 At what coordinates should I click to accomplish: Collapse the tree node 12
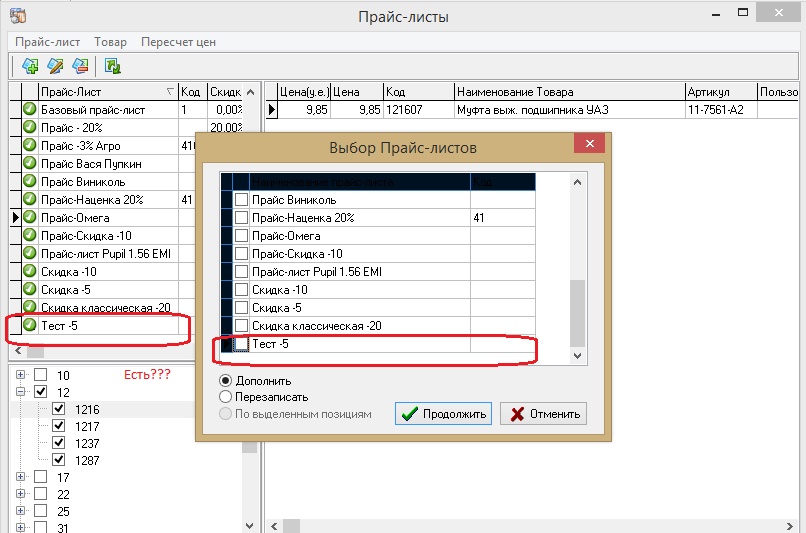19,392
